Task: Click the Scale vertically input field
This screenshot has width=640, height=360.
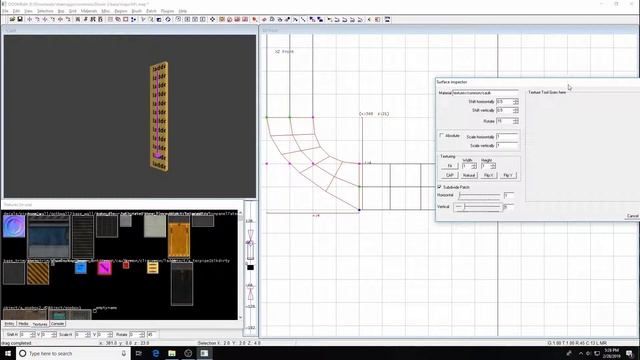Action: [x=507, y=145]
